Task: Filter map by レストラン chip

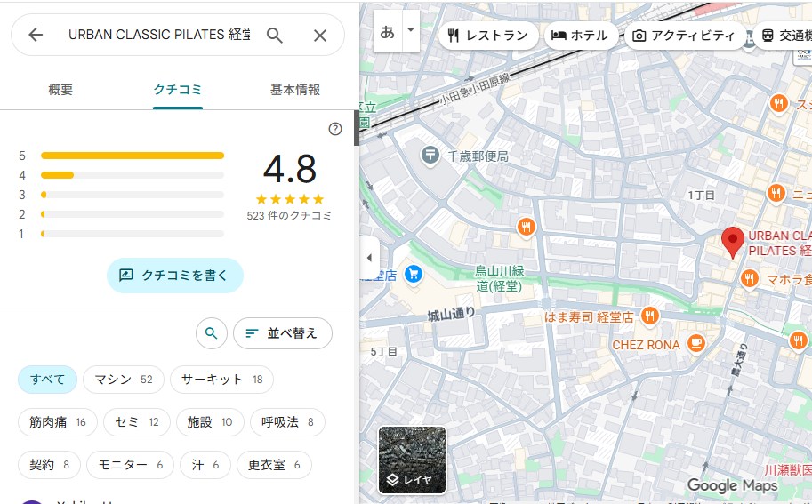Action: click(x=488, y=36)
